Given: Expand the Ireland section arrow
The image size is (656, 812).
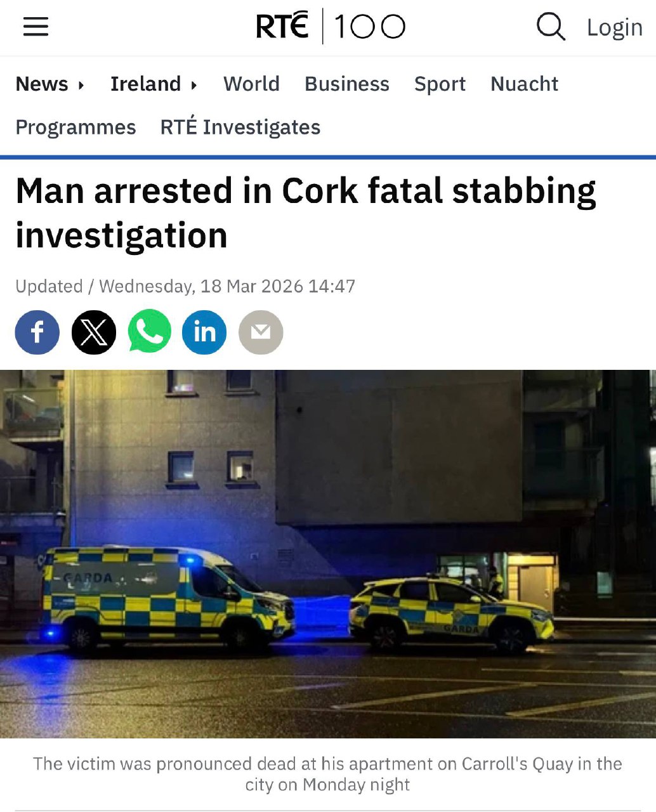Looking at the screenshot, I should 194,84.
